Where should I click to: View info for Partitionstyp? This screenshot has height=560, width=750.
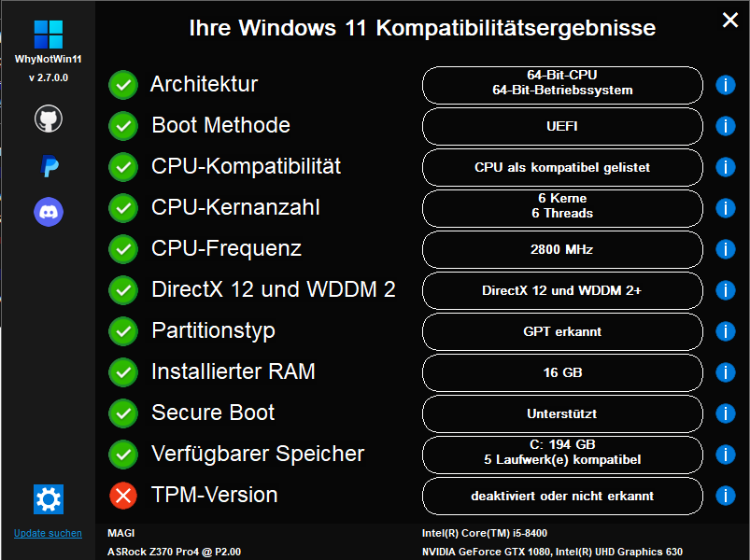click(x=726, y=331)
